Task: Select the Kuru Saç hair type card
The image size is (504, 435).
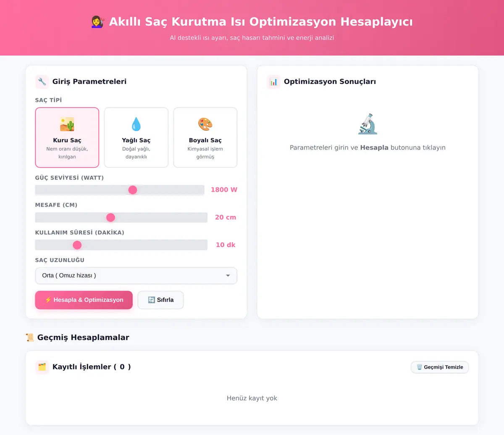Action: click(67, 137)
